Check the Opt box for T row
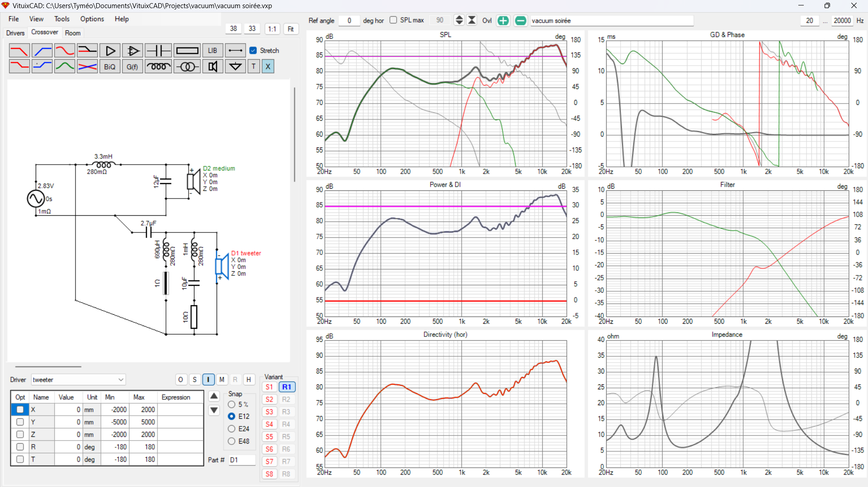868x487 pixels. [x=20, y=459]
